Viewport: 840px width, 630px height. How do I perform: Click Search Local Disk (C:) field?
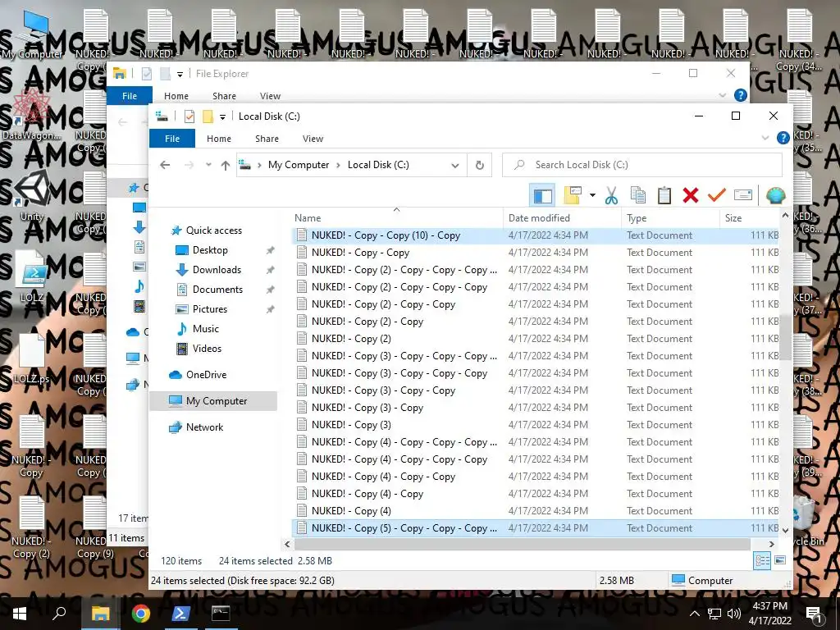(x=641, y=165)
